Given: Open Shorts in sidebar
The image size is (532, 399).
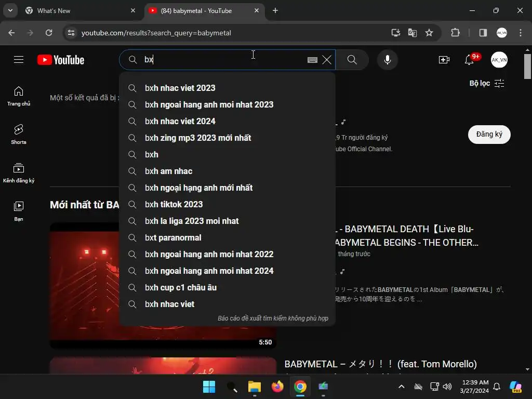Looking at the screenshot, I should click(x=19, y=135).
